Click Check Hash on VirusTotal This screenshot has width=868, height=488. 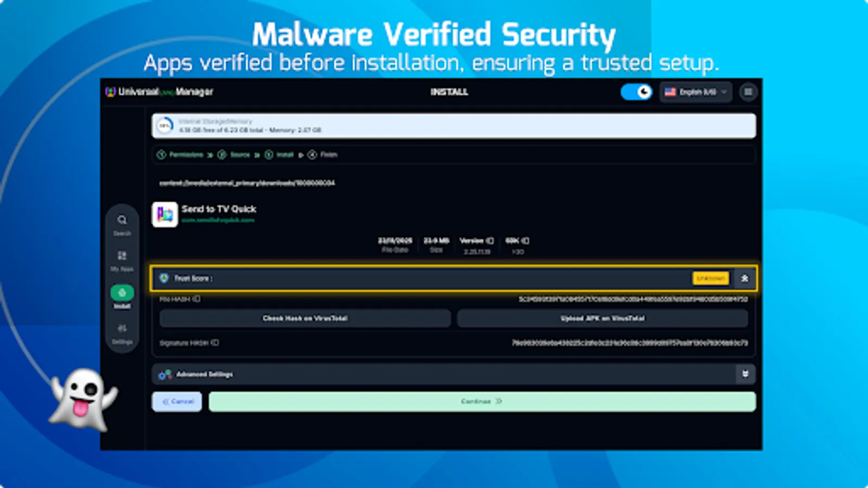pos(304,318)
